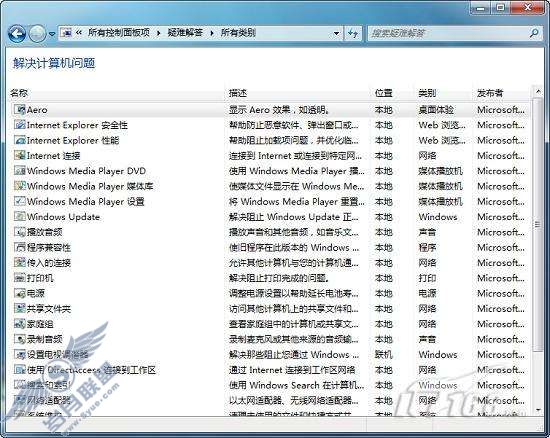Click the Windows Update icon
This screenshot has width=550, height=438.
click(20, 216)
